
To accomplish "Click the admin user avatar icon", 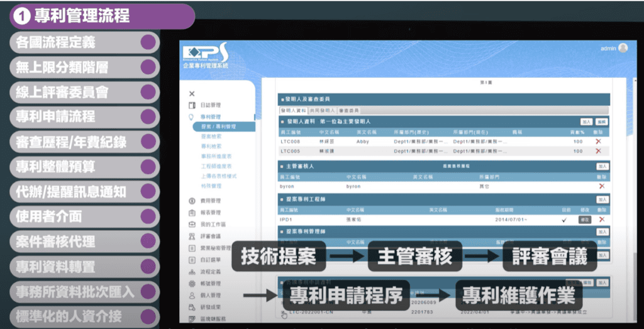I will (623, 48).
